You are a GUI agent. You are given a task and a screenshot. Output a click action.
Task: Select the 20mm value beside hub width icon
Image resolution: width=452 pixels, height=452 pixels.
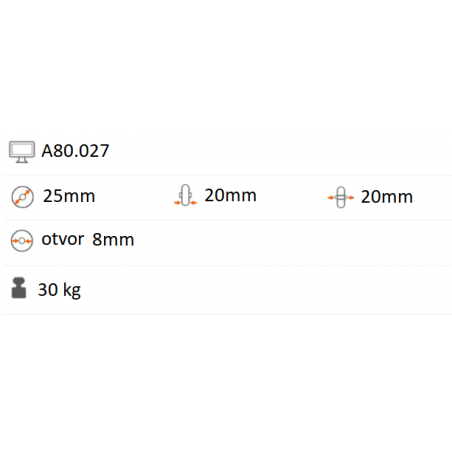(x=387, y=197)
